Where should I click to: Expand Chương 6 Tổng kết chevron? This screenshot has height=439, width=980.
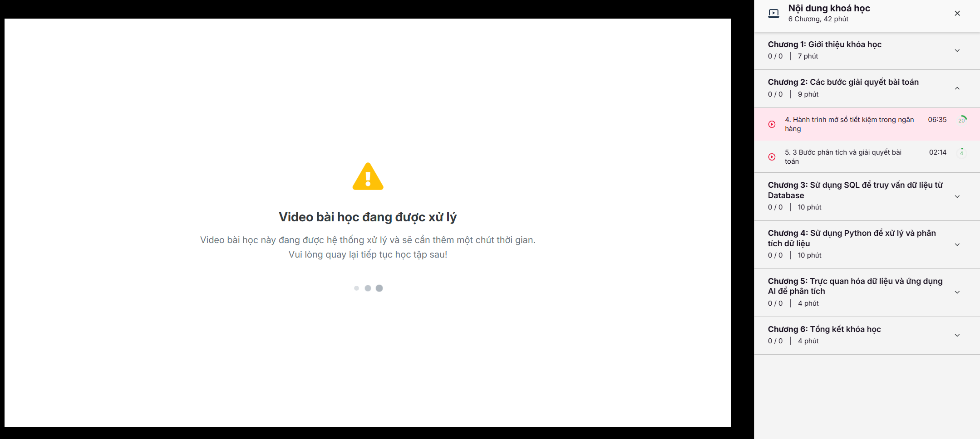pyautogui.click(x=957, y=335)
